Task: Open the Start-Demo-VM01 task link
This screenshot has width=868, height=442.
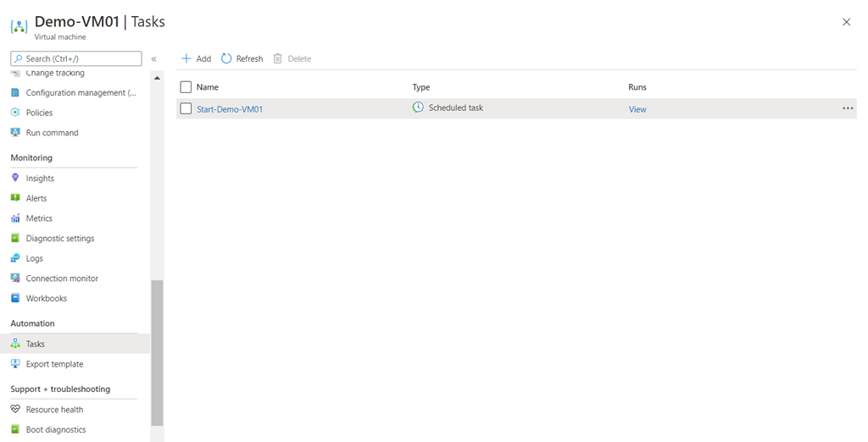Action: tap(230, 109)
